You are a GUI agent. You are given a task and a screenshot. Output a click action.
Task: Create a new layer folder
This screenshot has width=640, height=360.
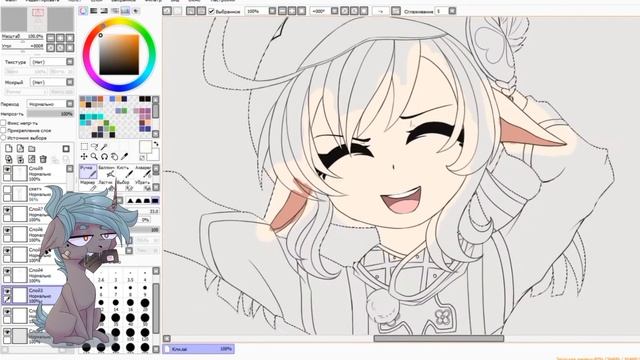[x=32, y=149]
